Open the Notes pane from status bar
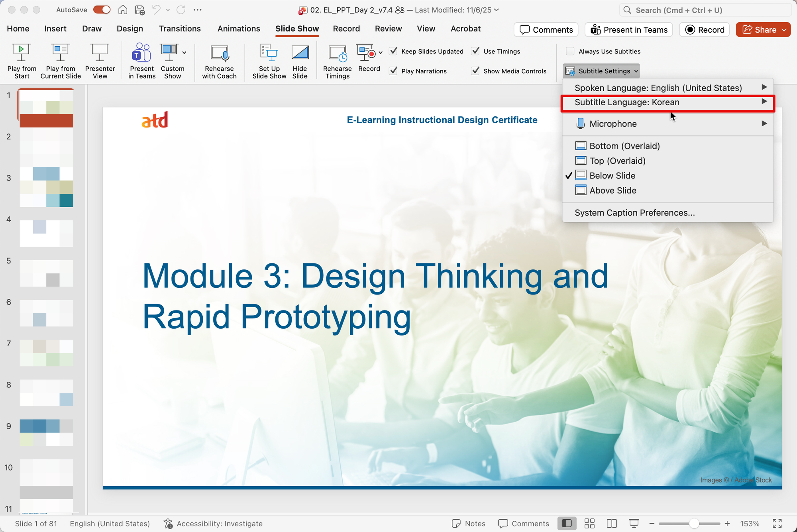797x532 pixels. (x=469, y=523)
